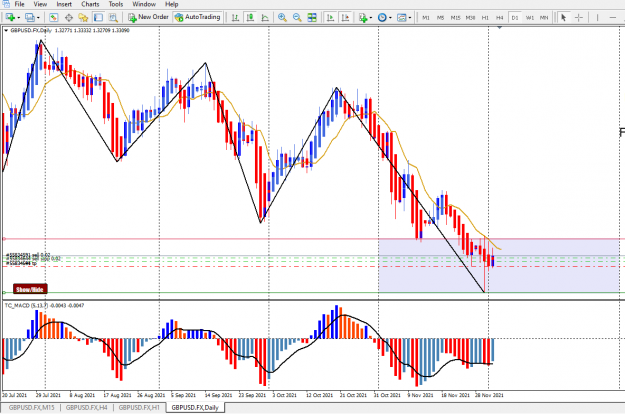This screenshot has width=625, height=414.
Task: Switch chart to Bar Chart type
Action: tap(235, 18)
